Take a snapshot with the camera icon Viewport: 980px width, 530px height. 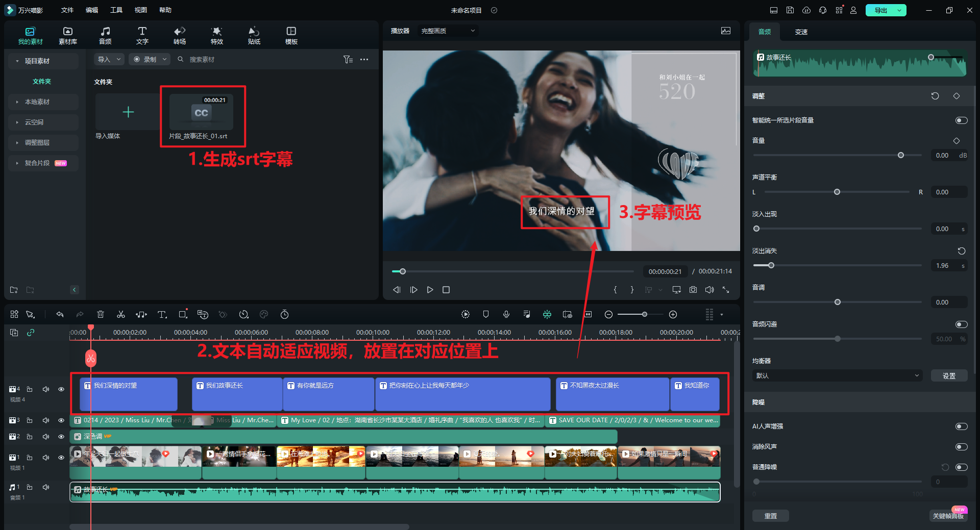[x=693, y=290]
